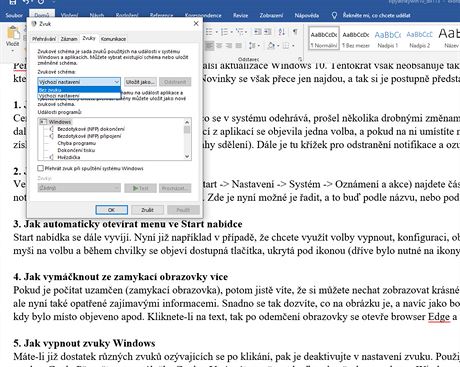The height and width of the screenshot is (367, 460).
Task: Open the Korespondence ribbon tab
Action: tap(203, 15)
